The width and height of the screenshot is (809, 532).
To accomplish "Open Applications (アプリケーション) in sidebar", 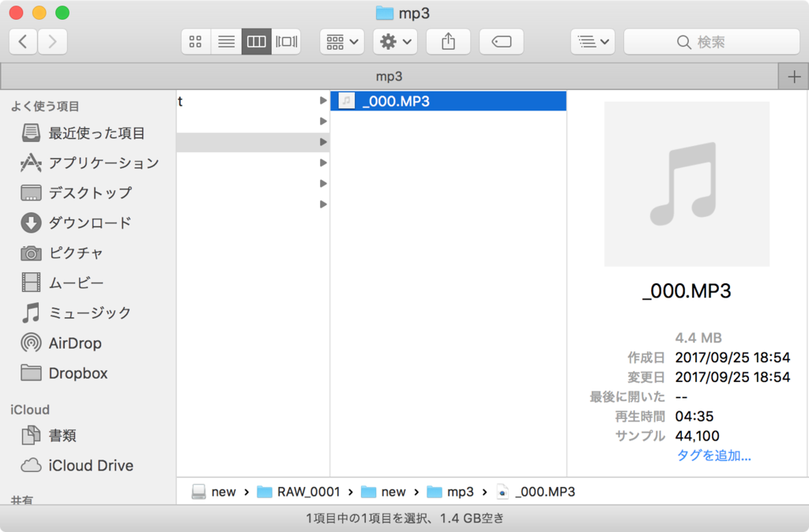I will pyautogui.click(x=90, y=163).
